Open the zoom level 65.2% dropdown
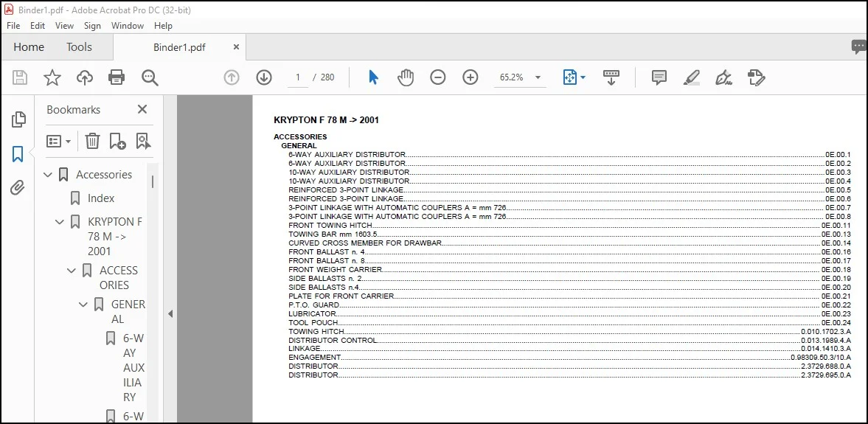The height and width of the screenshot is (424, 868). point(538,77)
